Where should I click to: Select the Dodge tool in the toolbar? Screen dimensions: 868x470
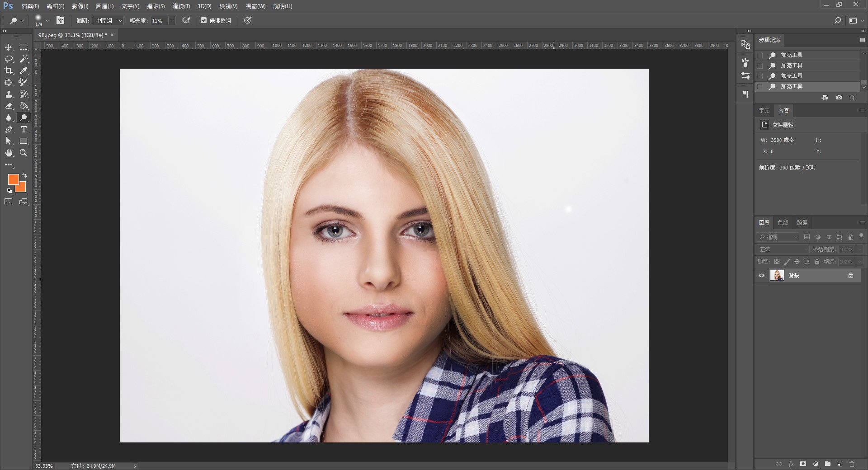[24, 117]
